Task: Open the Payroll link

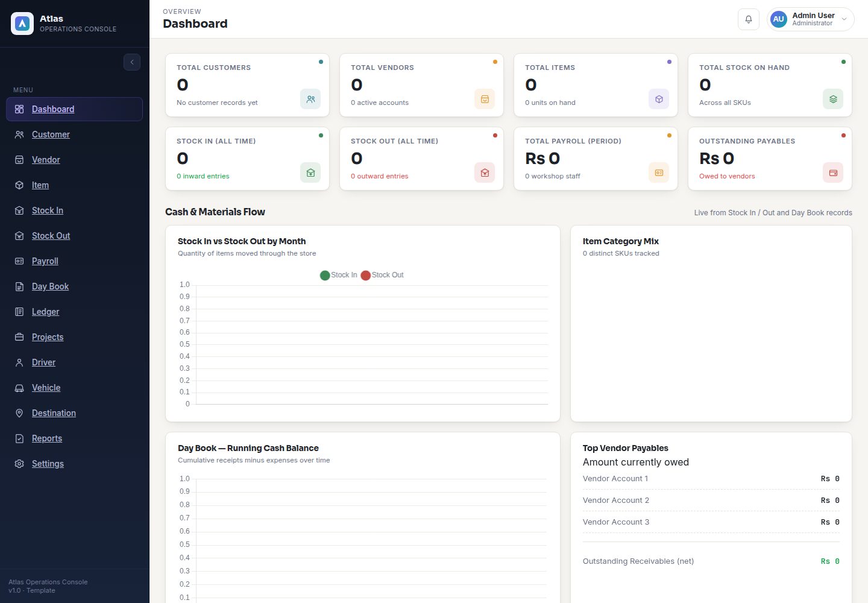Action: (75, 261)
